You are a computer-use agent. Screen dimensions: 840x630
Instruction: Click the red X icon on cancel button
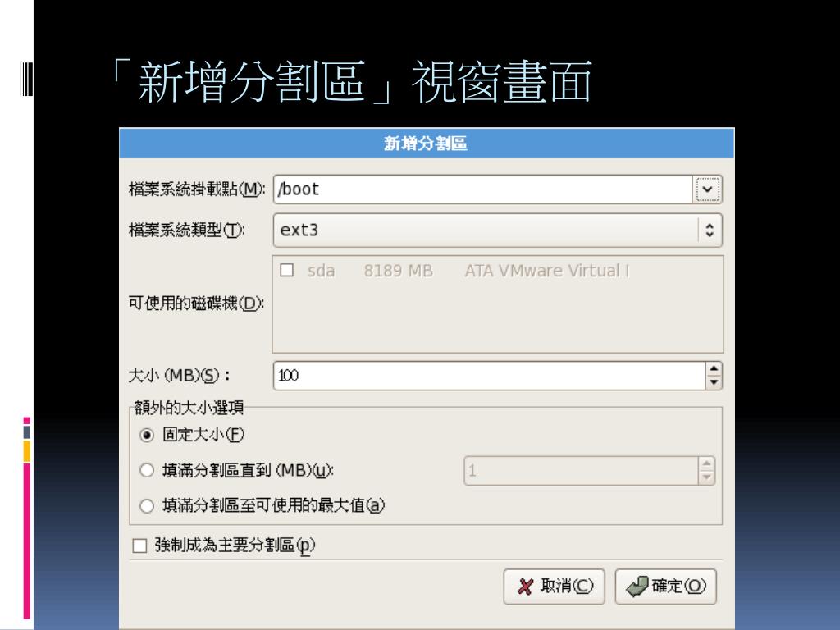[526, 587]
